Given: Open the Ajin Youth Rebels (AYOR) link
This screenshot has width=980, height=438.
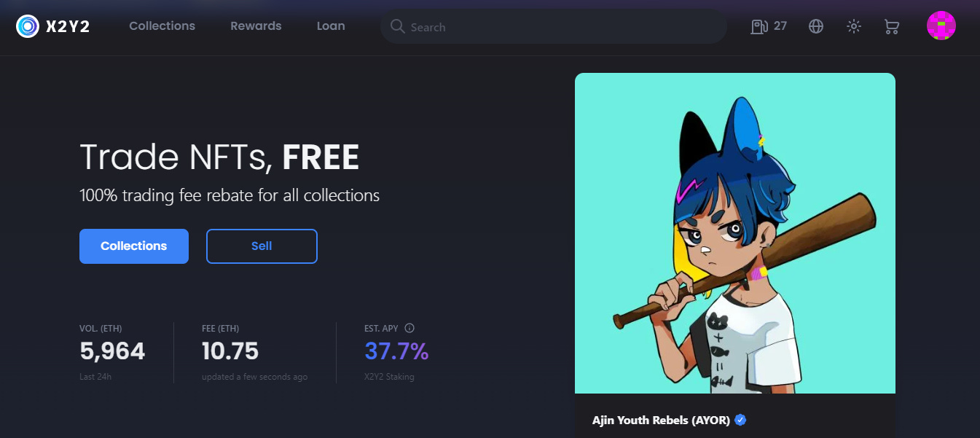Looking at the screenshot, I should pos(662,421).
